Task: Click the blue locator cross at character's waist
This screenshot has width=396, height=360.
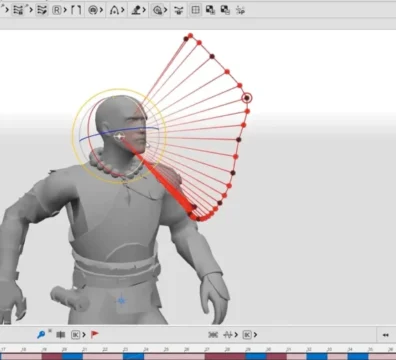Action: (x=121, y=301)
